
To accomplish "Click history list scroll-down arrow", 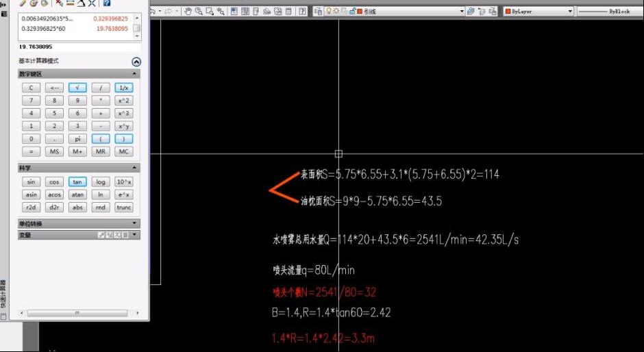I will coord(137,36).
